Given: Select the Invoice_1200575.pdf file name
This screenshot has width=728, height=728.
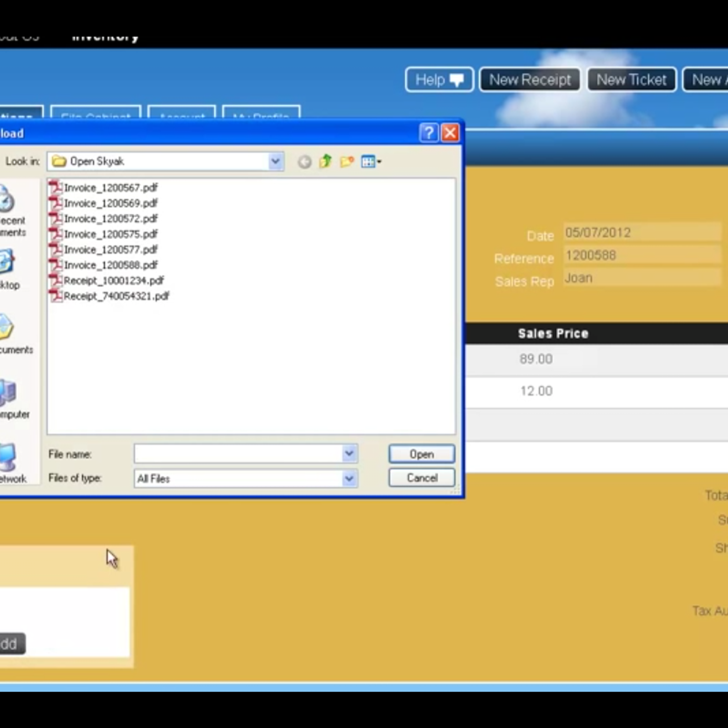Looking at the screenshot, I should click(111, 234).
